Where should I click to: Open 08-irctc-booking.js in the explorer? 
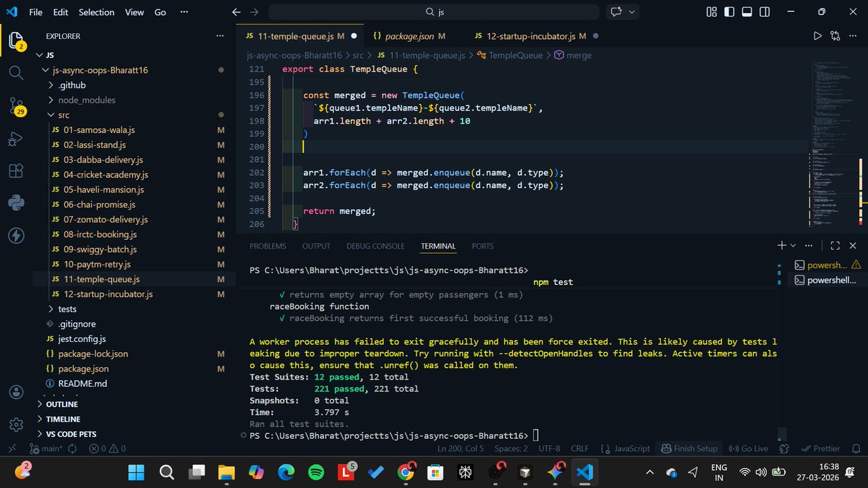click(100, 234)
